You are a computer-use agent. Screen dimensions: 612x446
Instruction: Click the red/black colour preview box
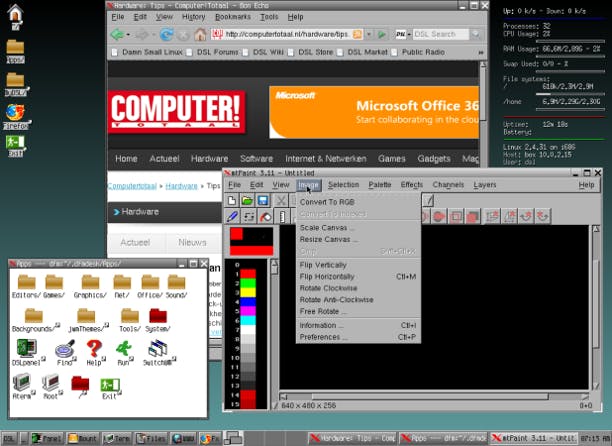(x=251, y=241)
